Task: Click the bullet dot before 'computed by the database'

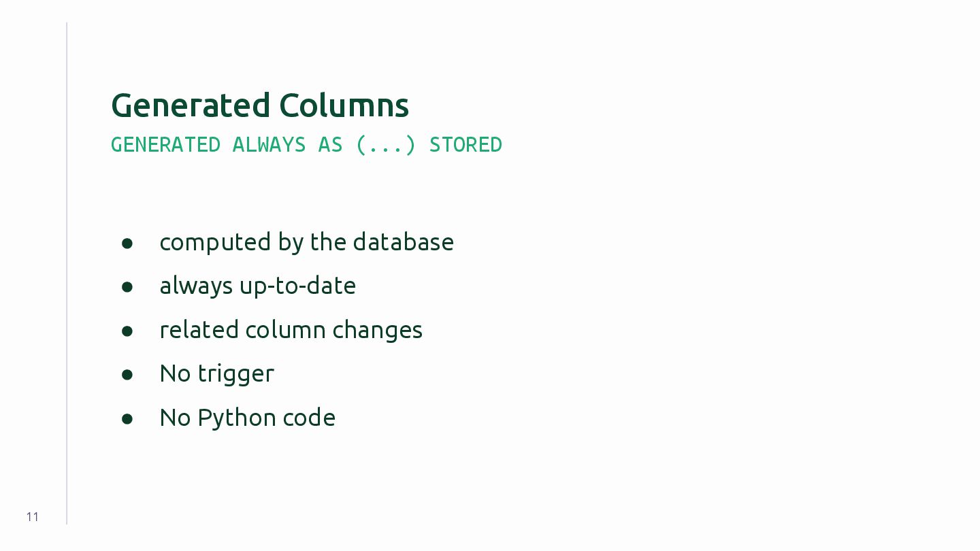Action: (127, 244)
